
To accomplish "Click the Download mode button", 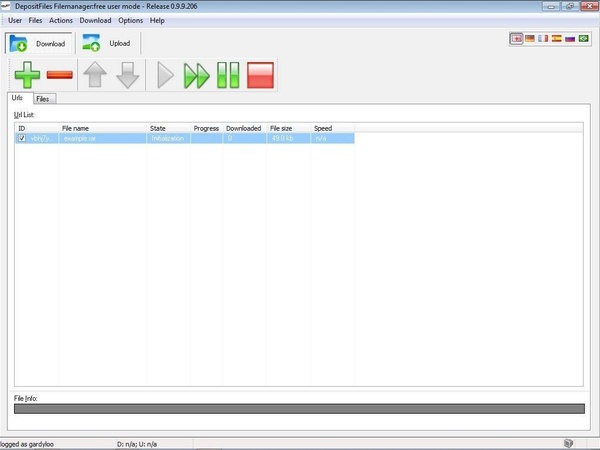I will click(x=39, y=44).
